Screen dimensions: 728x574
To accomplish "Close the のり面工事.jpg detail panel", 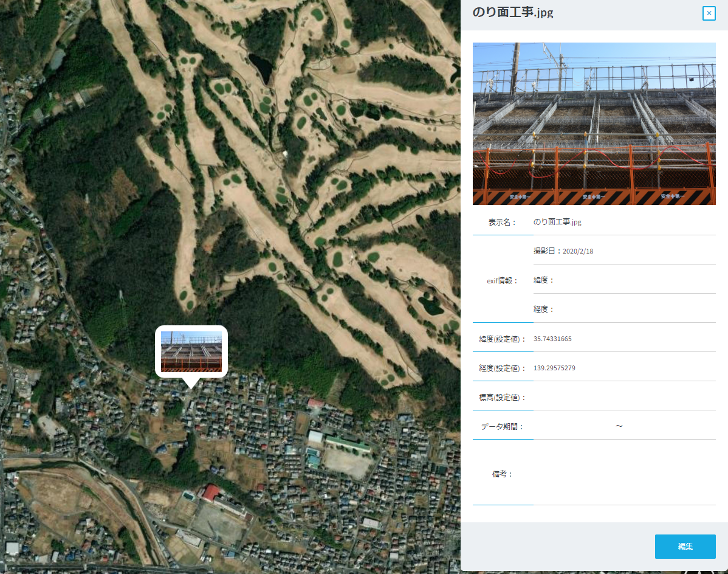I will [x=709, y=13].
